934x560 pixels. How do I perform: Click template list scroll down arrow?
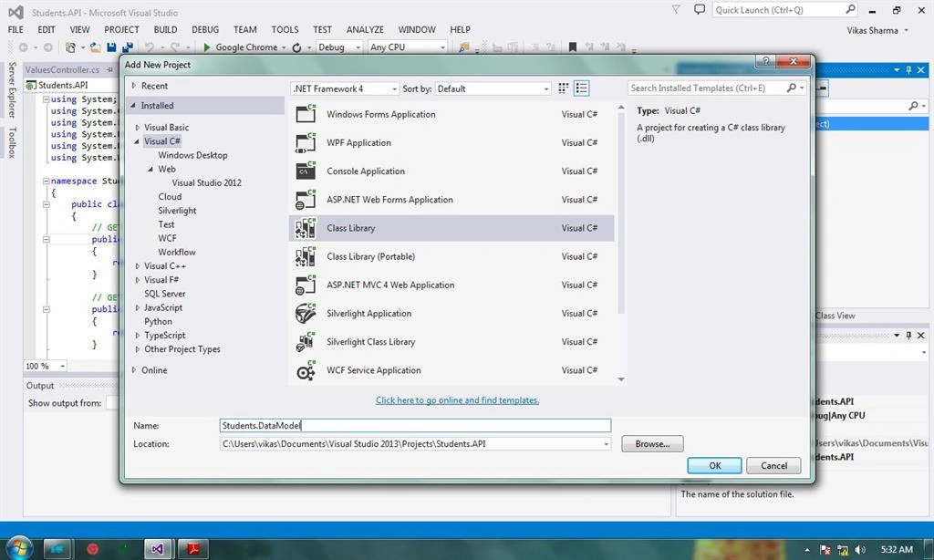coord(621,379)
